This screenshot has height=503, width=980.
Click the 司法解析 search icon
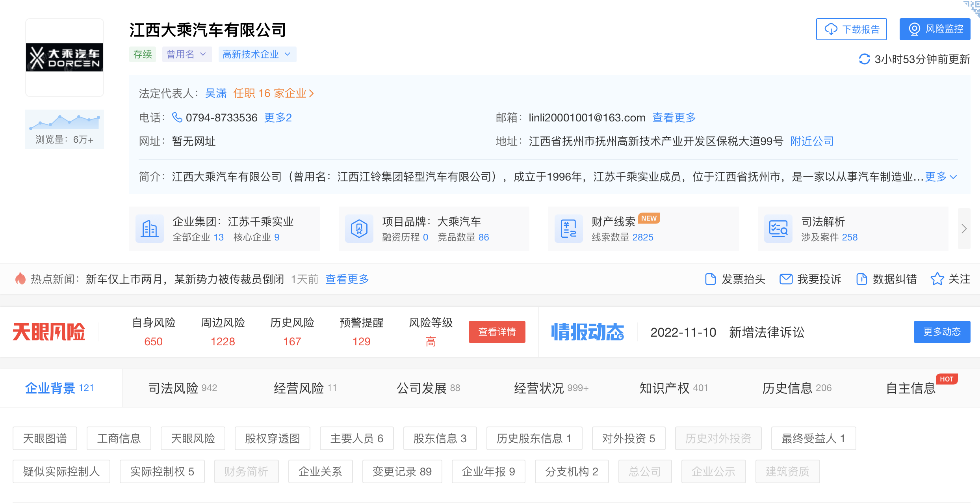point(778,229)
